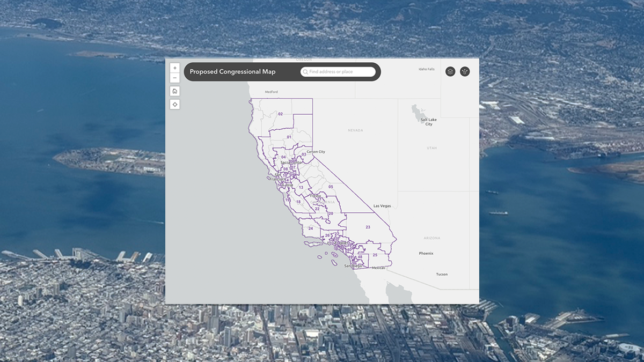
Task: Click the Fresno city label
Action: pyautogui.click(x=316, y=197)
